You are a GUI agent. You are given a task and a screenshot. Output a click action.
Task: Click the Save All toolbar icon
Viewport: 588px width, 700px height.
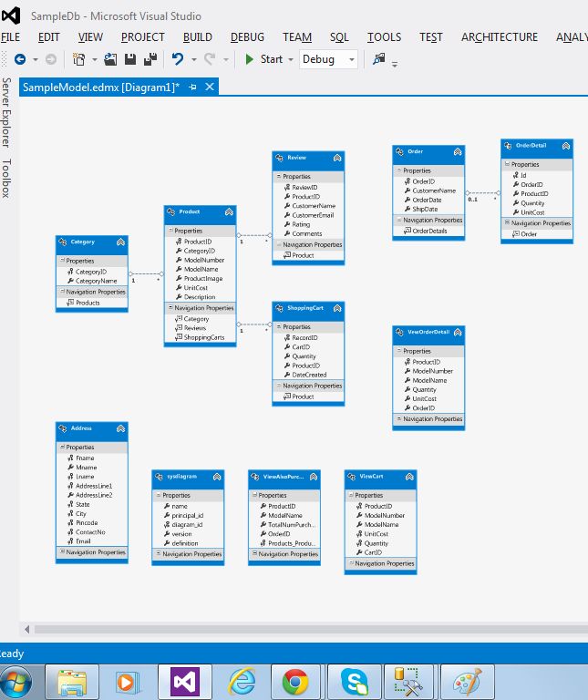coord(150,59)
